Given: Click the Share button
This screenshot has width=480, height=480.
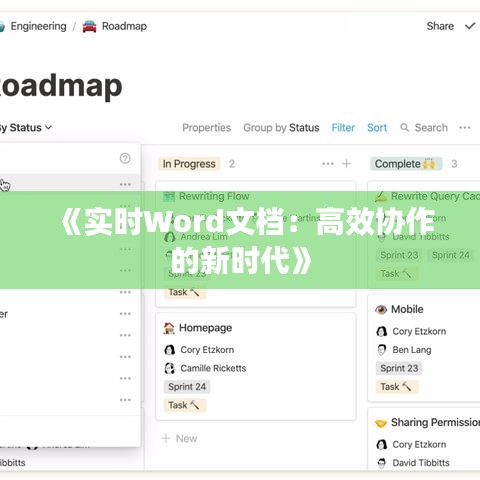Looking at the screenshot, I should tap(440, 26).
